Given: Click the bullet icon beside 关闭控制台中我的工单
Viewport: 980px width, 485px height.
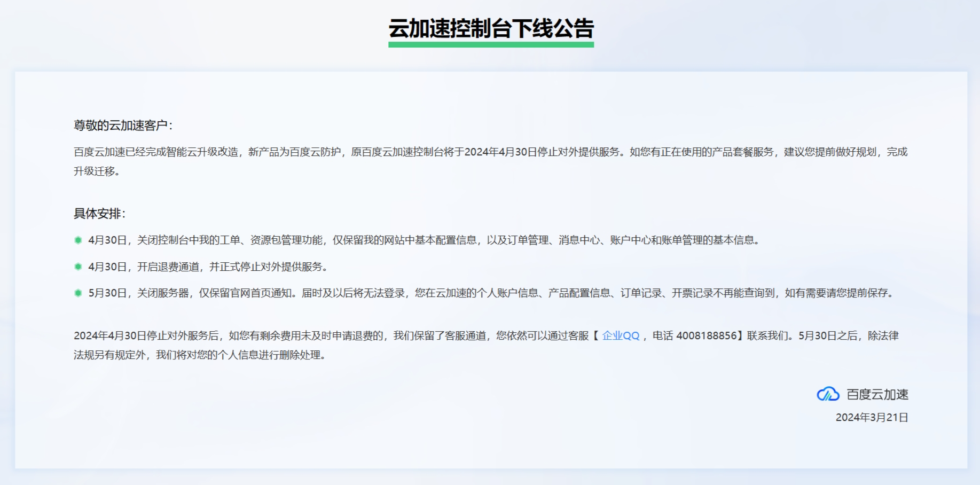Looking at the screenshot, I should pos(78,240).
